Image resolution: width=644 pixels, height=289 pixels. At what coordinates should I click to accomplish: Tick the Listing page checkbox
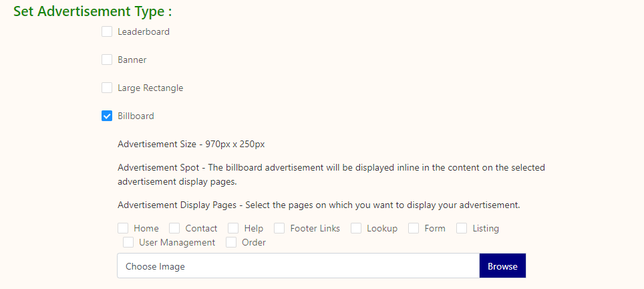pos(462,228)
